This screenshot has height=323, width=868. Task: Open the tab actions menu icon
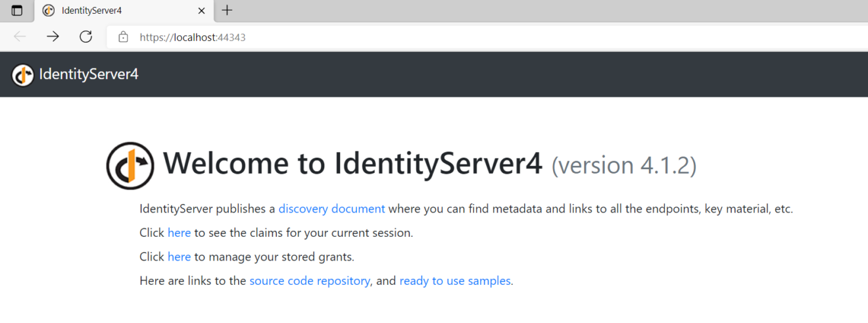[17, 11]
